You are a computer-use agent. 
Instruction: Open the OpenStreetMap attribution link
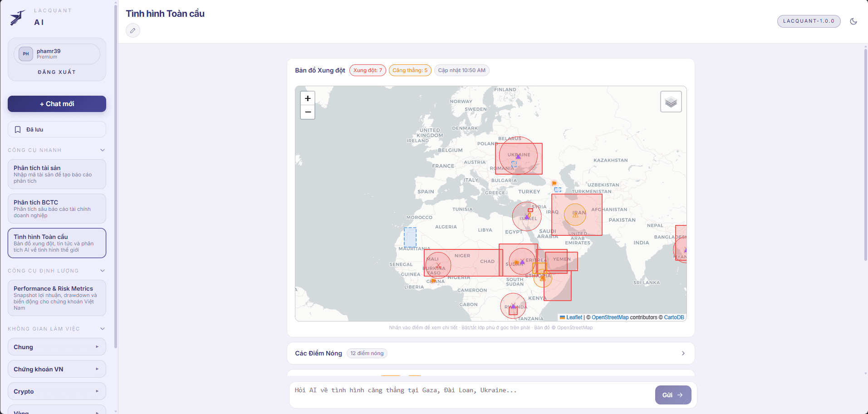point(610,317)
